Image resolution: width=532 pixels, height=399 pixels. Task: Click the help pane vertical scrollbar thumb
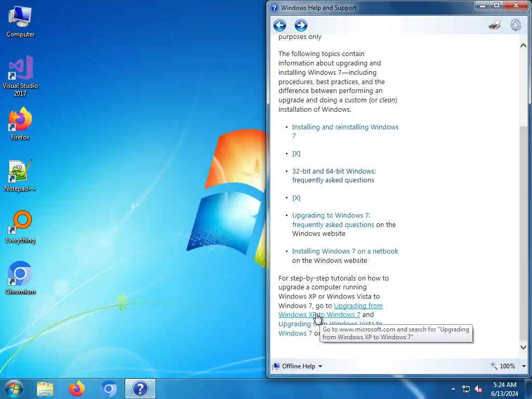point(523,233)
